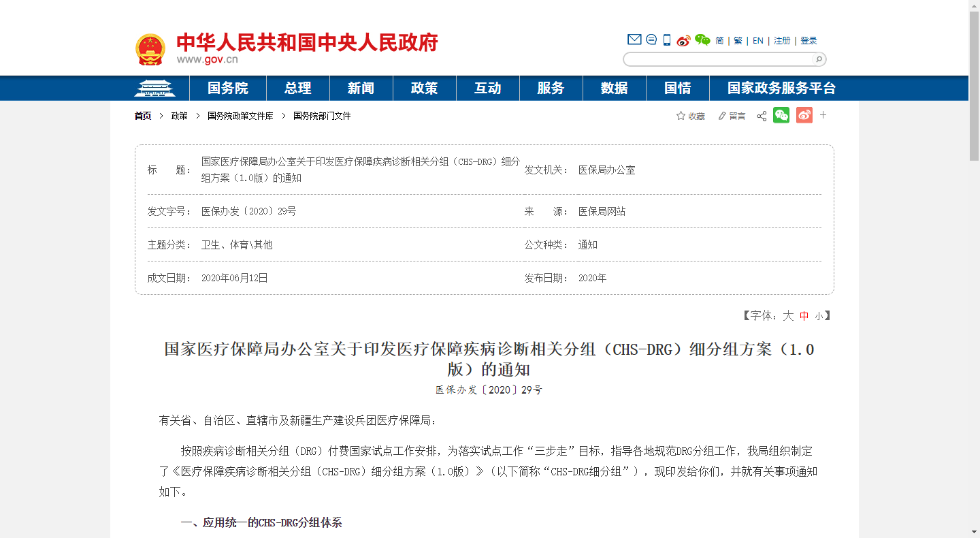
Task: Share via the red Weibo square button
Action: 804,116
